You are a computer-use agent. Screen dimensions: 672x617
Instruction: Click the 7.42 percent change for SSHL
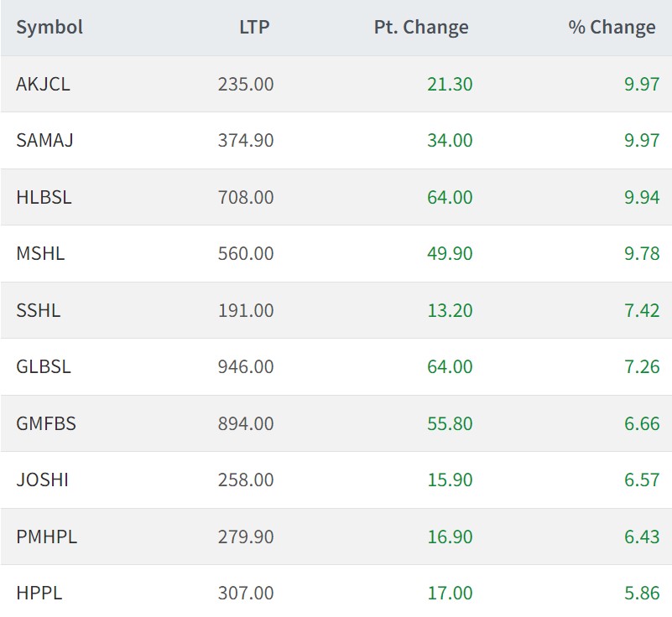pyautogui.click(x=642, y=310)
